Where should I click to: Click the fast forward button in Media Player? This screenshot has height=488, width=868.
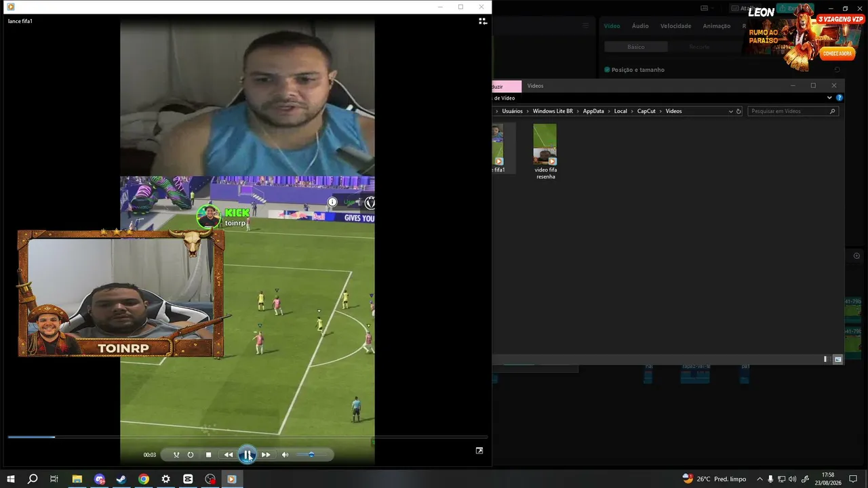[266, 455]
